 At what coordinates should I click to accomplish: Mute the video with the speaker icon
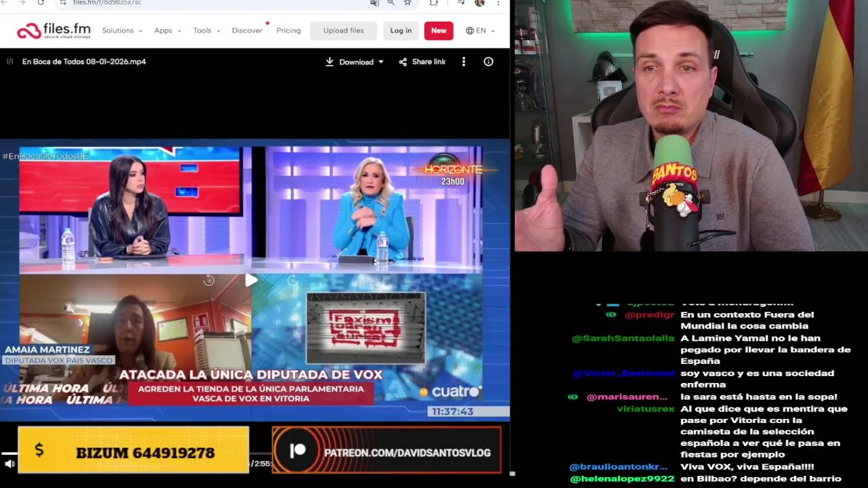(x=9, y=464)
